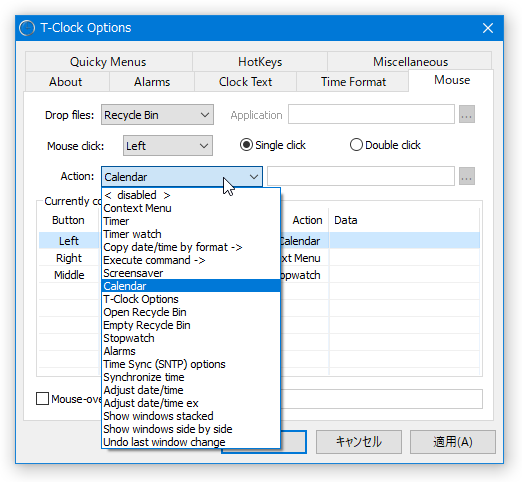
Task: Expand the Mouse click Left dropdown
Action: 168,146
